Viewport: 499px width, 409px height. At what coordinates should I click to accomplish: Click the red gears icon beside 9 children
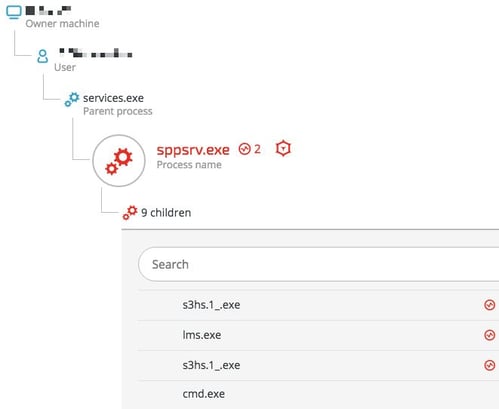pyautogui.click(x=130, y=212)
